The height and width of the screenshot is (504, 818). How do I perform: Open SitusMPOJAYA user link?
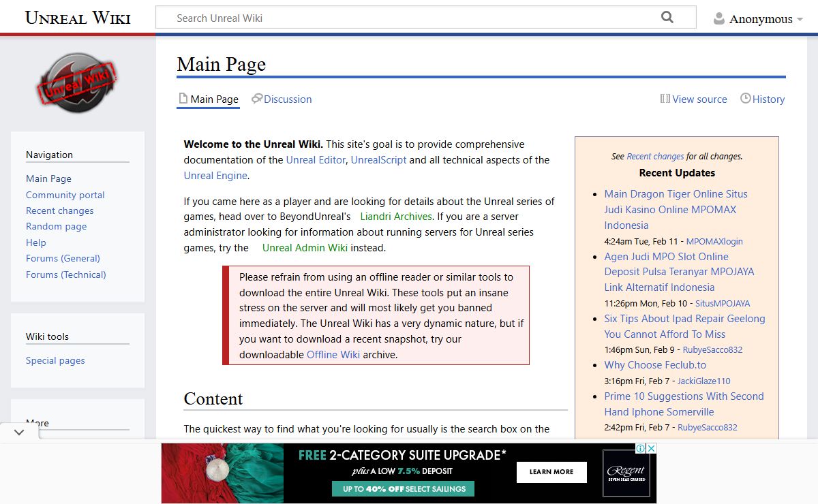tap(723, 304)
